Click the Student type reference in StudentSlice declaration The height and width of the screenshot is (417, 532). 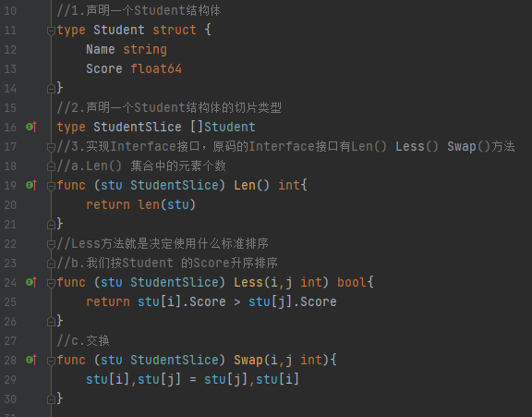(x=230, y=127)
